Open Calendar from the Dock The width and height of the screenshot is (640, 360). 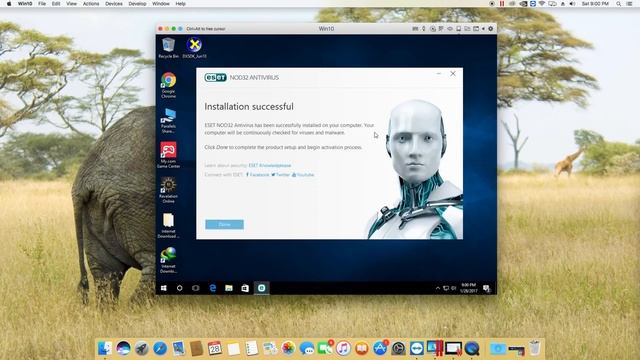click(215, 348)
